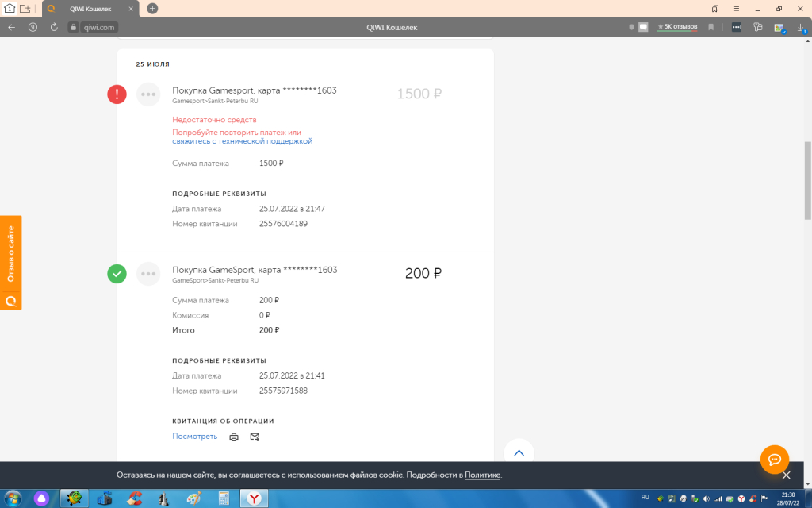Open the extensions icon
The image size is (812, 508).
point(758,27)
